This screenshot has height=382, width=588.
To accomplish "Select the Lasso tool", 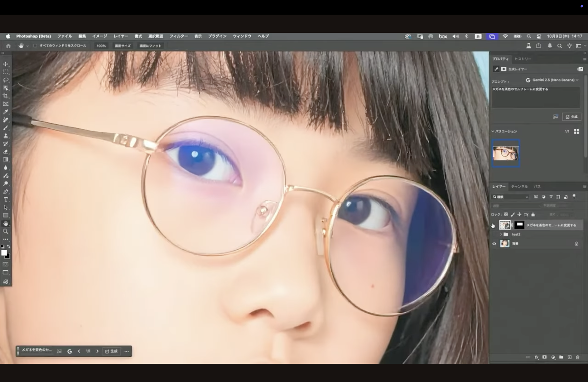I will point(6,80).
